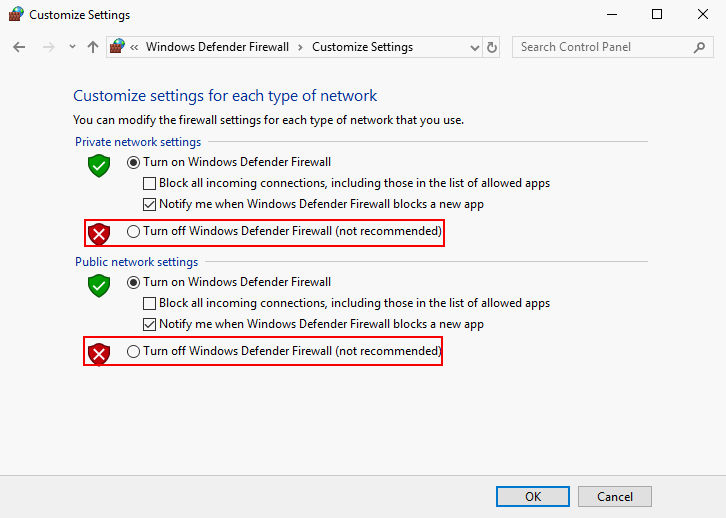Click the search magnifier icon

700,47
